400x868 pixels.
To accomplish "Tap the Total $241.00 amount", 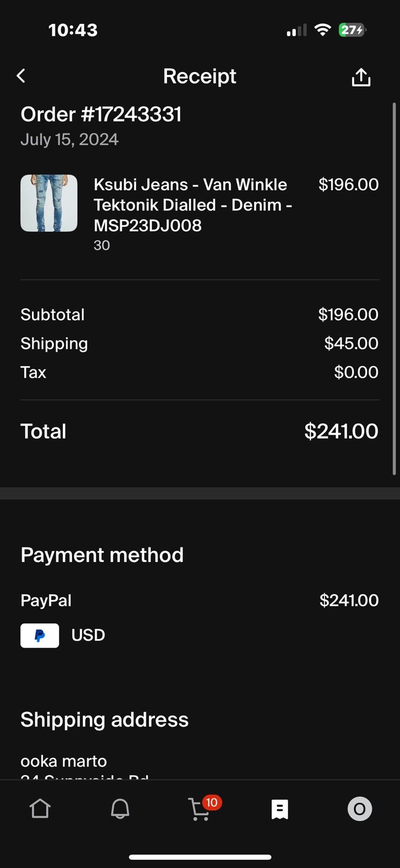I will 341,431.
